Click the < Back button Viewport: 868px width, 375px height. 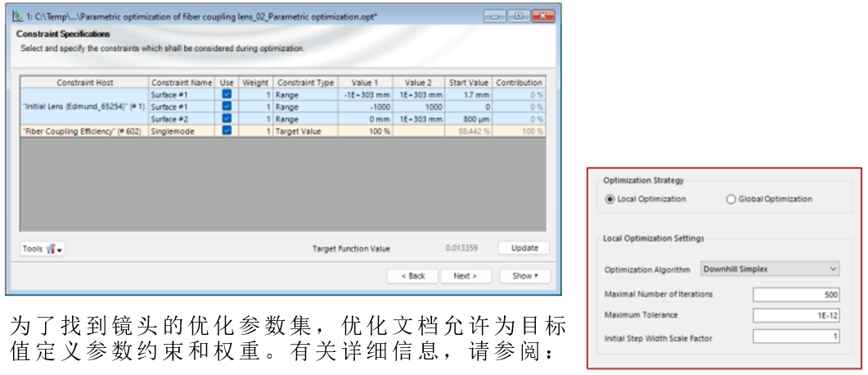412,276
